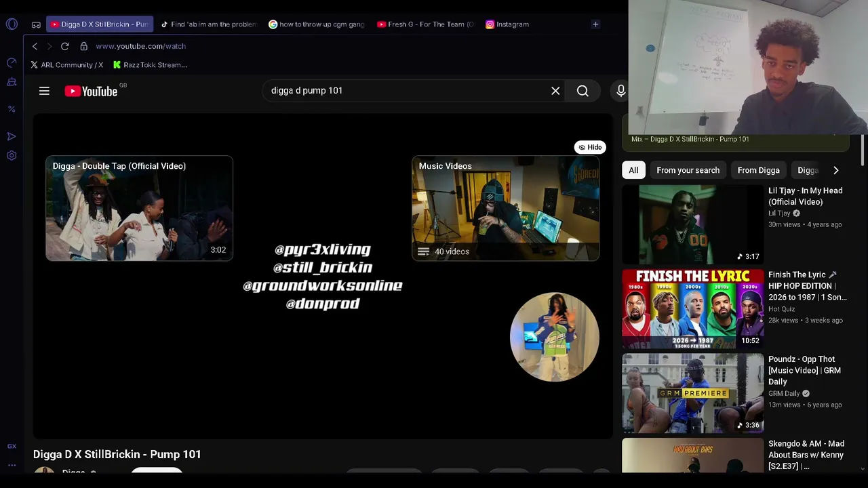Select the 'From Digga' filter chip
Image resolution: width=868 pixels, height=488 pixels.
(x=758, y=170)
